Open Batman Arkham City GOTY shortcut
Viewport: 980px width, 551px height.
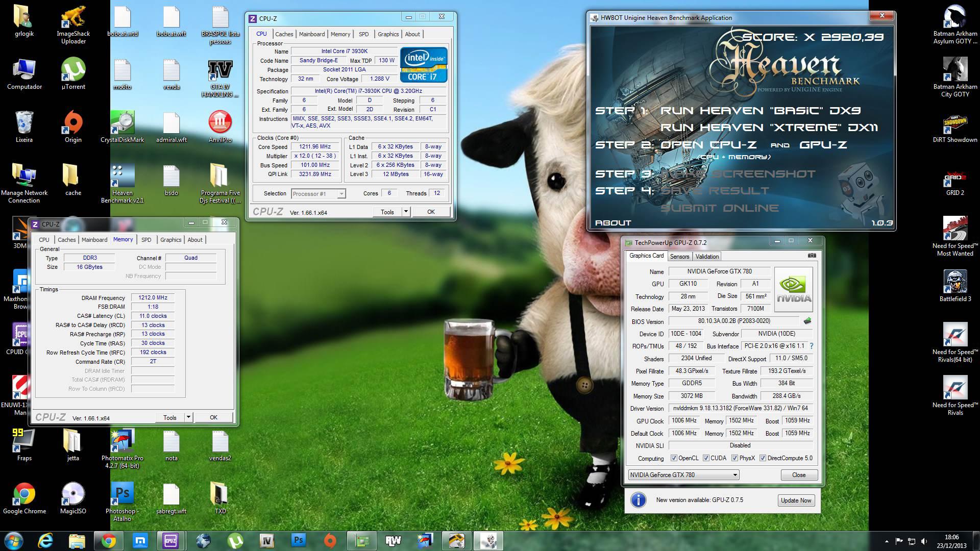[955, 77]
